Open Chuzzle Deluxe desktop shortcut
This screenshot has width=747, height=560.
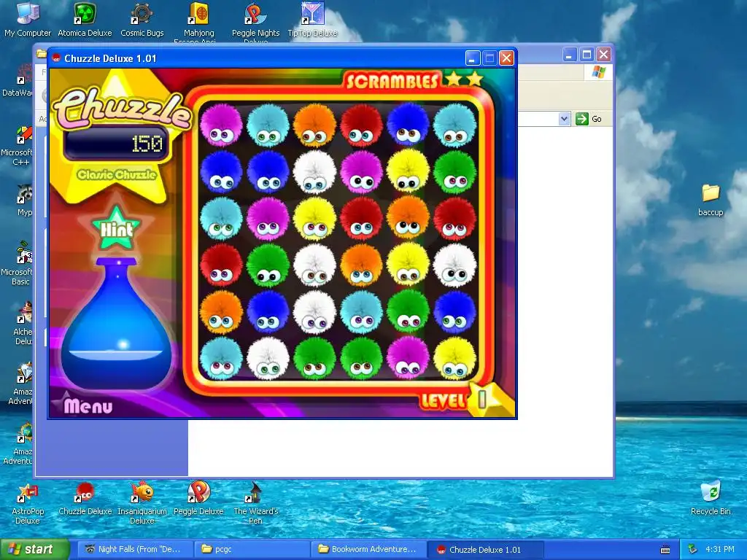[85, 499]
